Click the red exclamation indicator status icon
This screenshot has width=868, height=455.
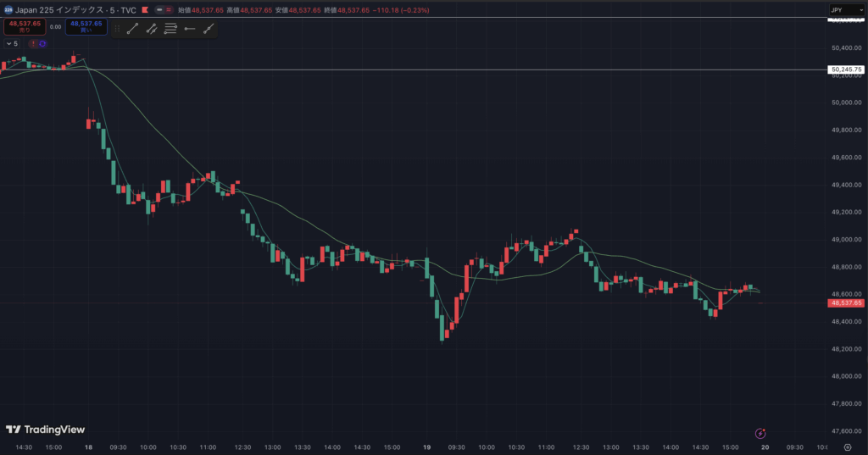[34, 43]
